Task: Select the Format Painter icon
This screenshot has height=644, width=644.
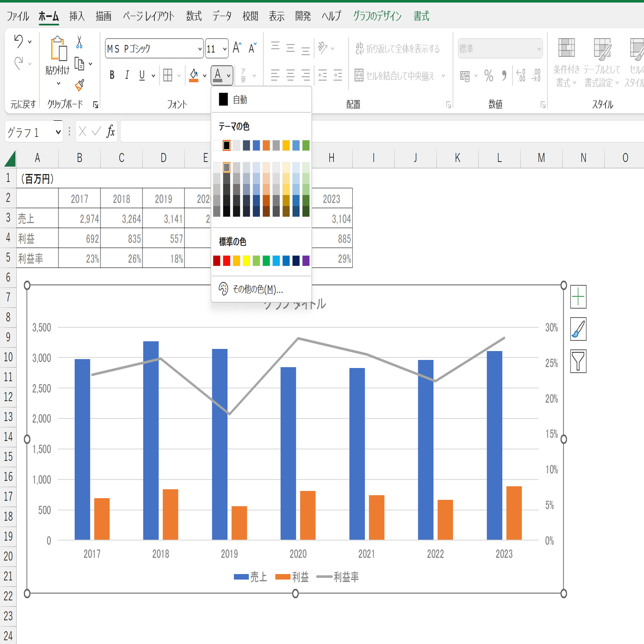Action: 80,84
